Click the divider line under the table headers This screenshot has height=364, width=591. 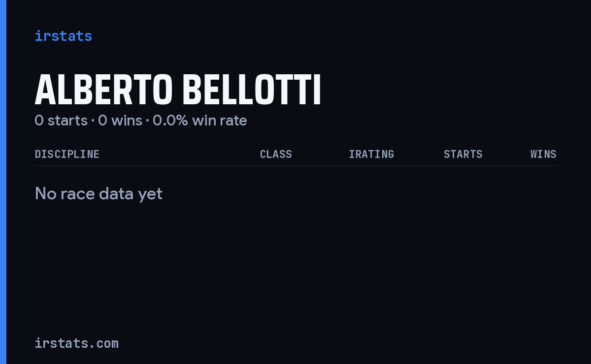(x=295, y=166)
